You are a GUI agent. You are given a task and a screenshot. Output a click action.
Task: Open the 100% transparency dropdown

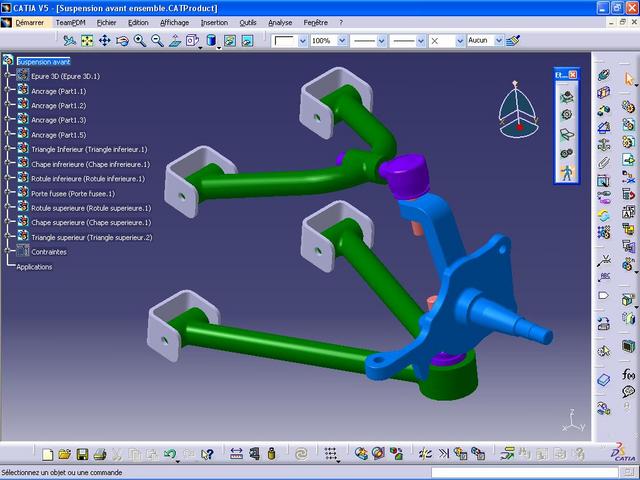(x=342, y=41)
